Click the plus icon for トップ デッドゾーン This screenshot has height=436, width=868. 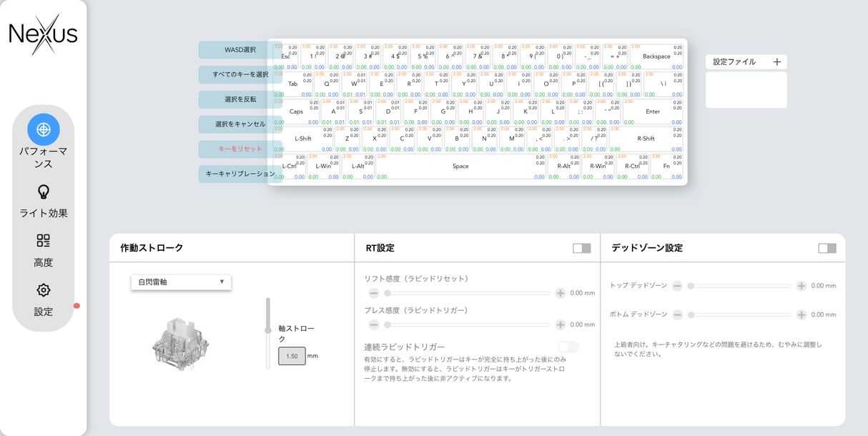pos(802,286)
